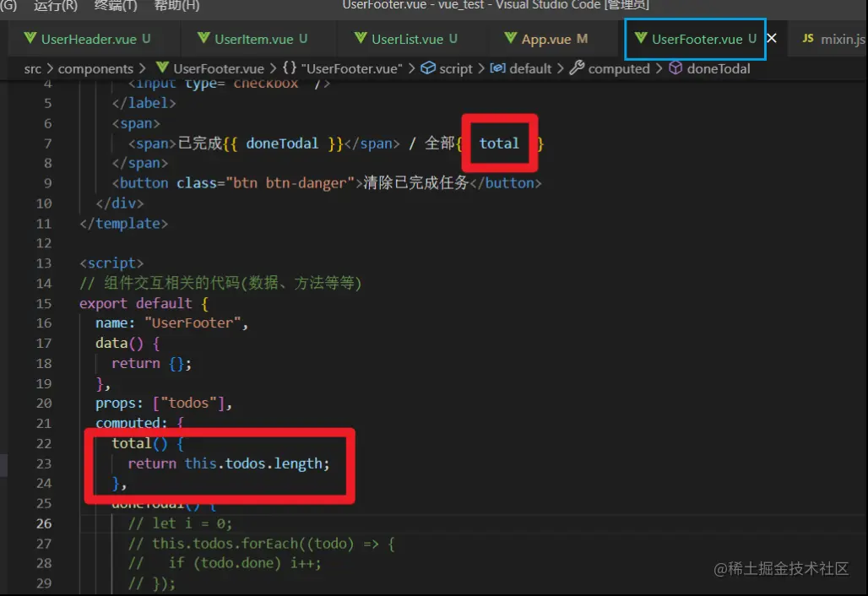Click the cube icon before script
This screenshot has width=868, height=596.
click(428, 68)
